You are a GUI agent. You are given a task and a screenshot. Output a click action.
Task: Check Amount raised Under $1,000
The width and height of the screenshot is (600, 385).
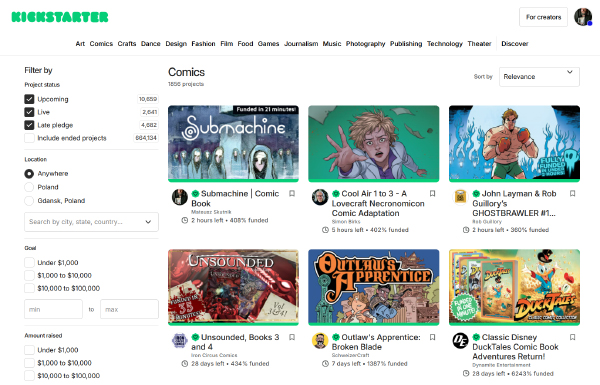[29, 350]
